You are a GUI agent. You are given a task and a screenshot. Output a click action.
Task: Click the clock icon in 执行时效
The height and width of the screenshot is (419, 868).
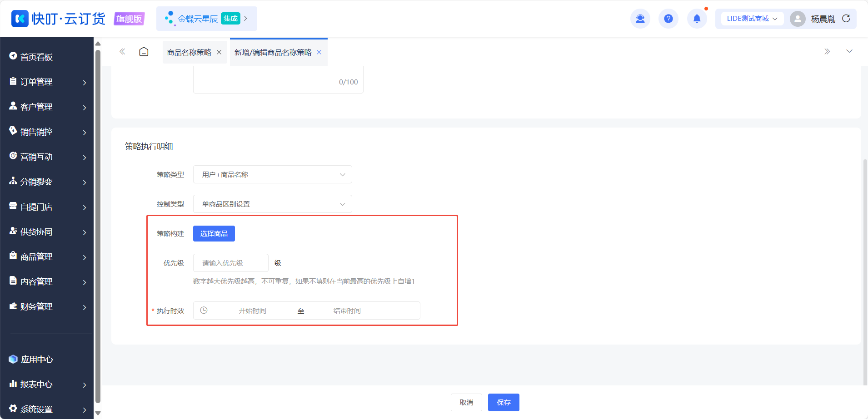coord(204,310)
